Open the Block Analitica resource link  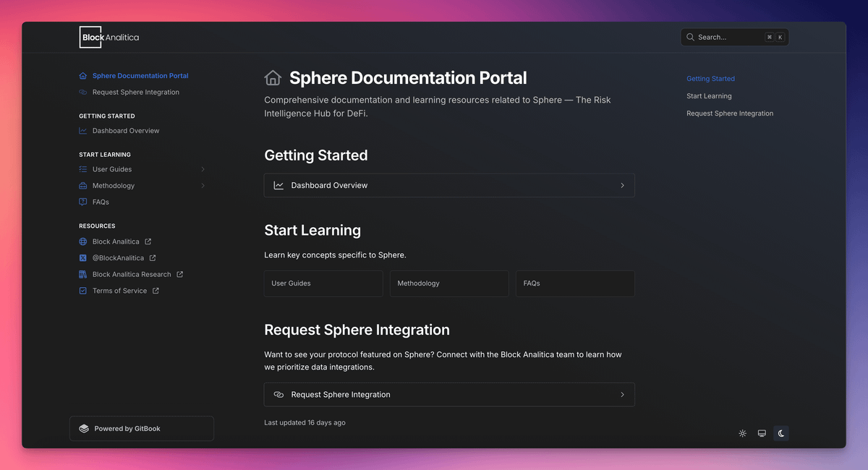[x=116, y=242]
